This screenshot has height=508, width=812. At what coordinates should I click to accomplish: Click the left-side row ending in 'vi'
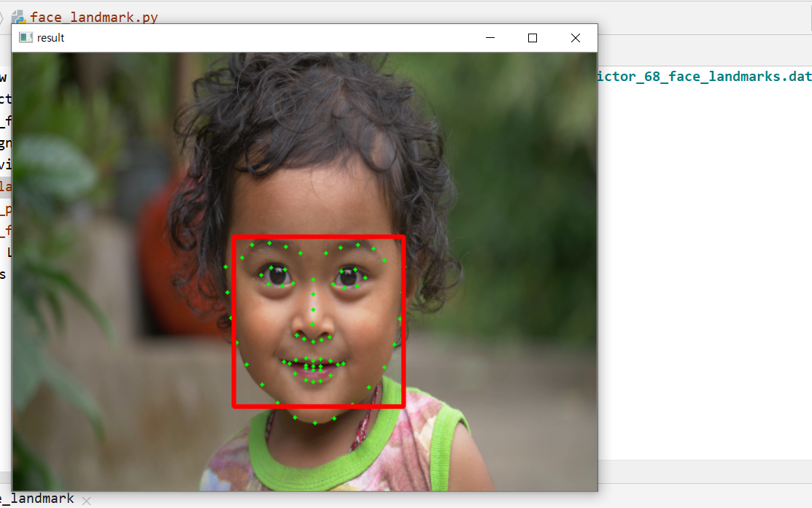5,165
